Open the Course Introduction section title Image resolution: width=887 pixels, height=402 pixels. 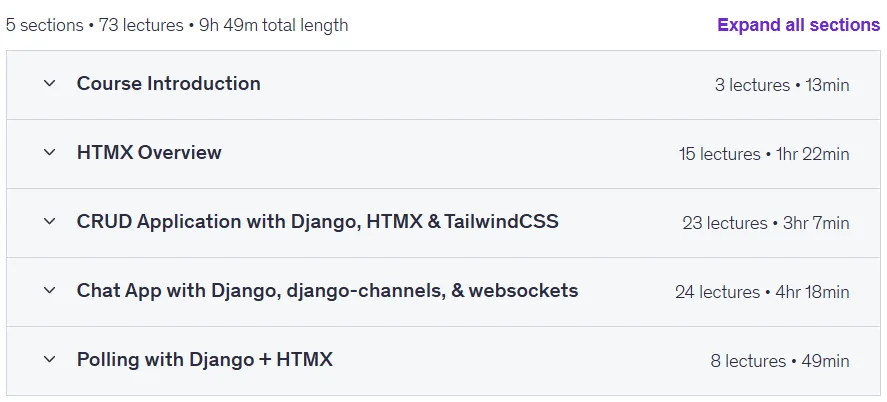pyautogui.click(x=169, y=84)
